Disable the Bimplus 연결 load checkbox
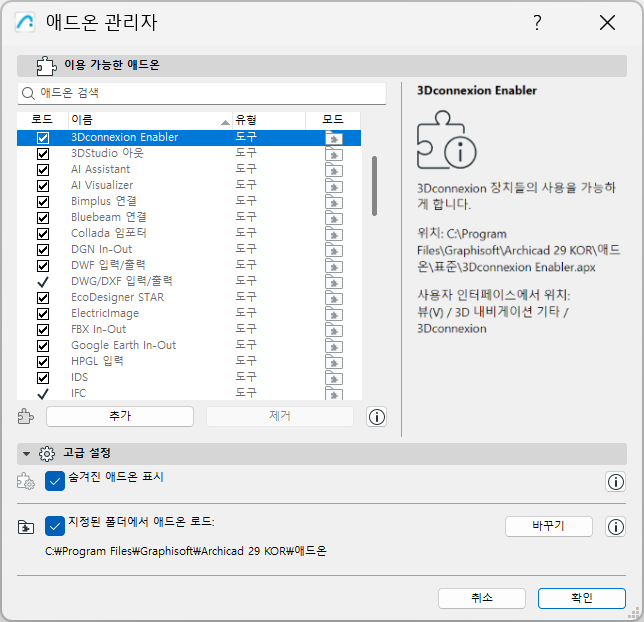This screenshot has height=622, width=644. point(43,202)
